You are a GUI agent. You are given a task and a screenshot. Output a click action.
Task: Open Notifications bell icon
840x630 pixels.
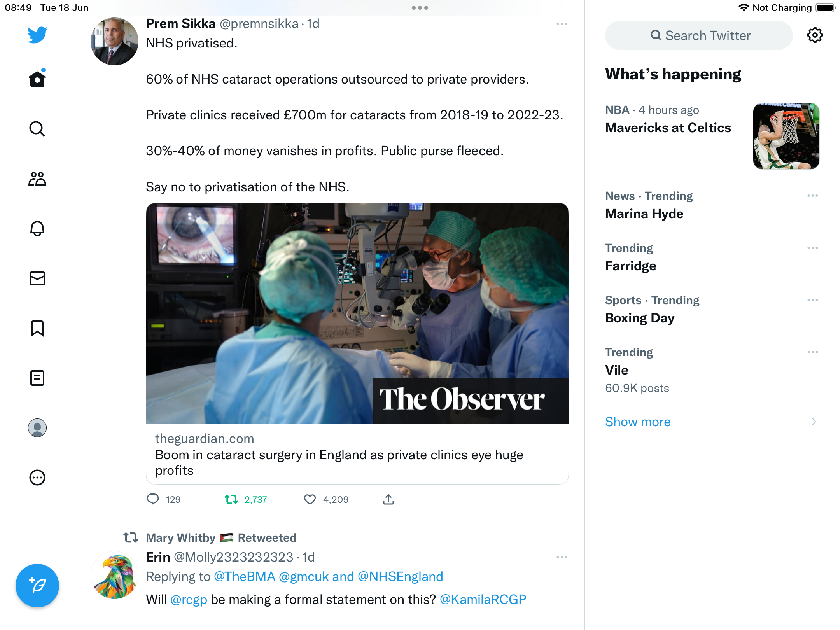(37, 229)
